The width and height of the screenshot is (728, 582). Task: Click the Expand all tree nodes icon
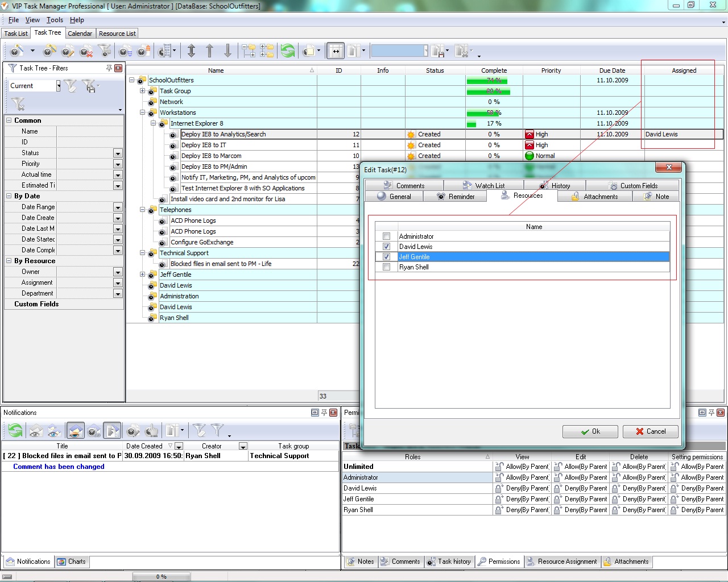[x=249, y=51]
